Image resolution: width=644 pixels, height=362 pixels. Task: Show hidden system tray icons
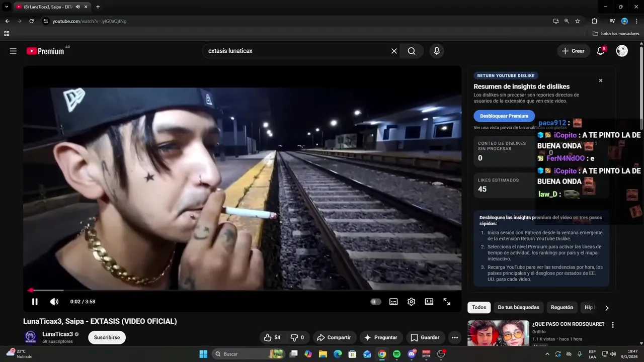547,354
